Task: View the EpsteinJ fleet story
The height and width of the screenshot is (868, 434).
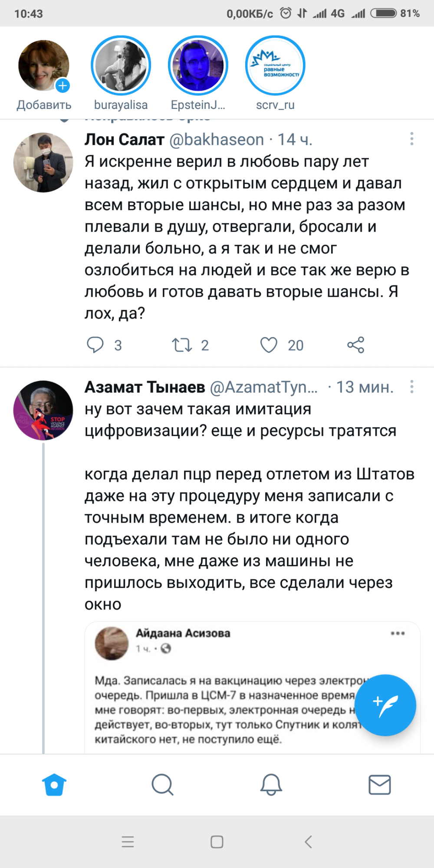Action: point(198,66)
